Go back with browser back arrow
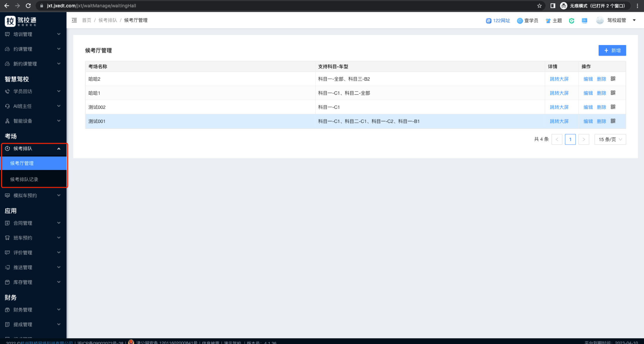Screen dimensions: 644x344 (6, 6)
